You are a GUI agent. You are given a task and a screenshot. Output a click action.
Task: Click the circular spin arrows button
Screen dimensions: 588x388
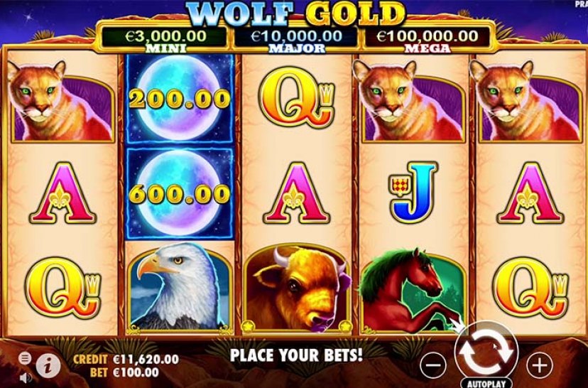tap(486, 353)
